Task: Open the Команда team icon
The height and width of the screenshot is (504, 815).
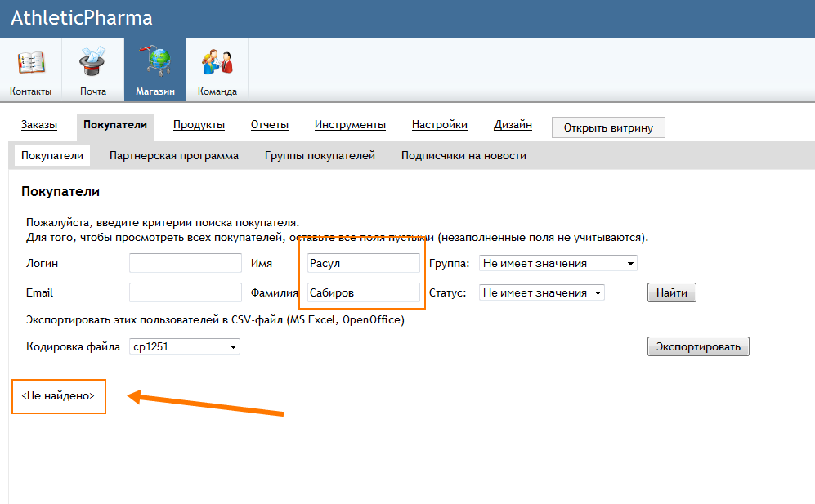Action: 217,64
